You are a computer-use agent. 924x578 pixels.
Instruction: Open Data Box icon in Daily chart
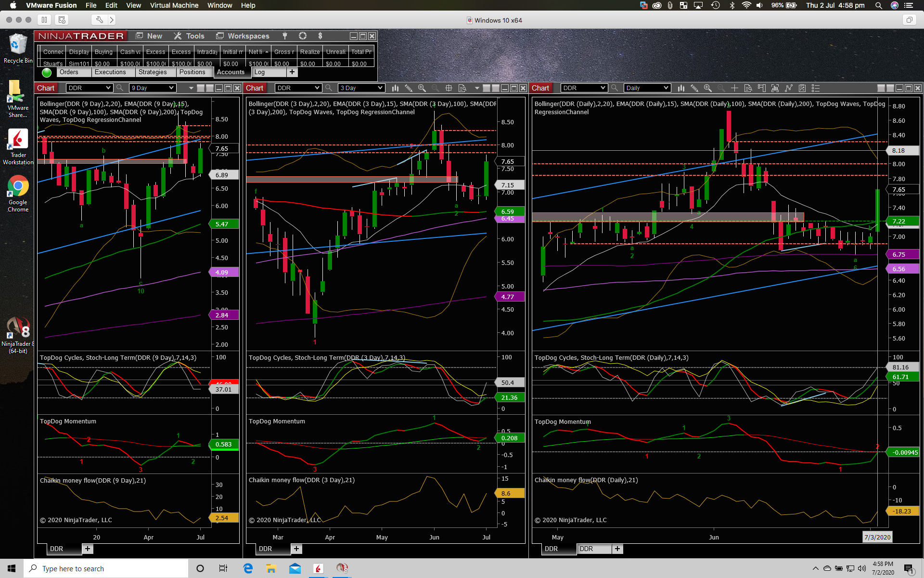748,88
